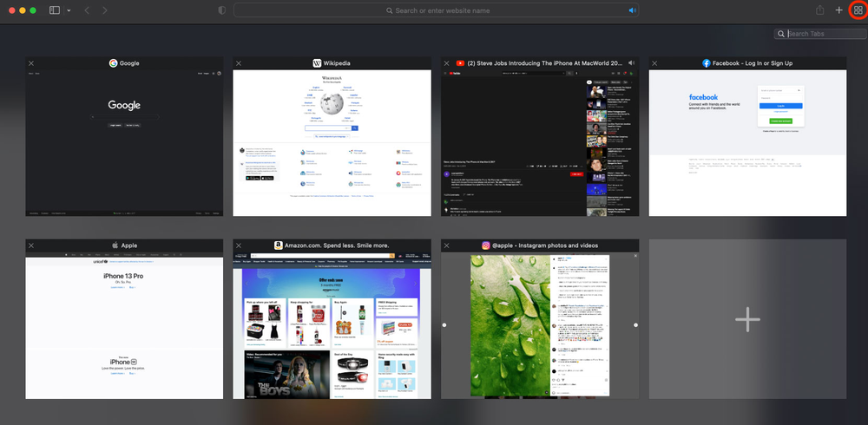Screen dimensions: 868x425
Task: Close the Amazon.com tab
Action: (x=239, y=245)
